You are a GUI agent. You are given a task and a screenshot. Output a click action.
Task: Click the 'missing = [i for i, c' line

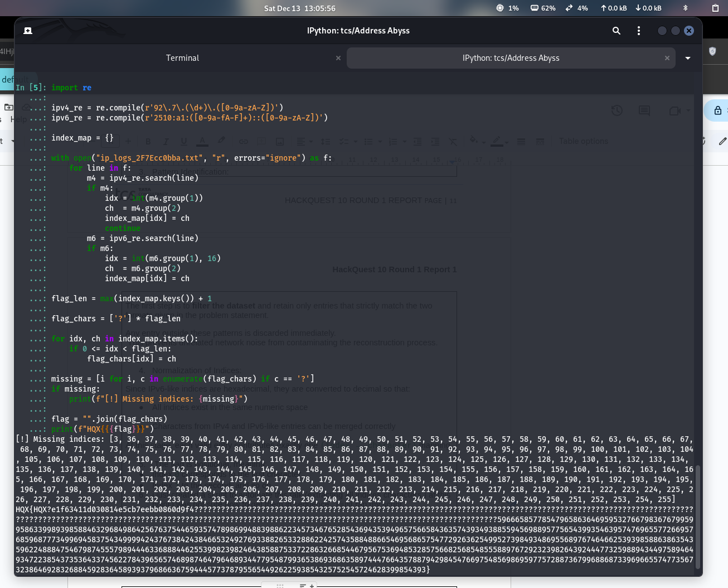tap(183, 379)
